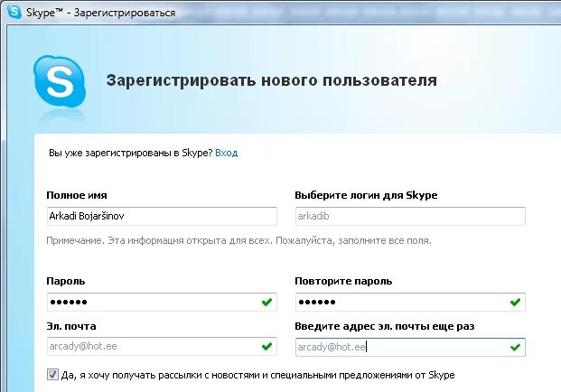Focus the Выберите логин для Skype field
561x392 pixels.
(410, 216)
